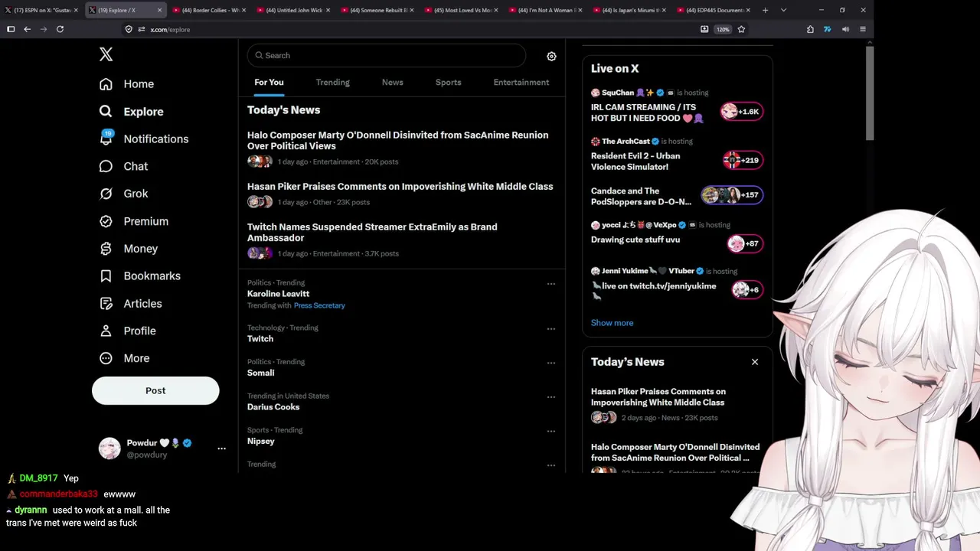Switch to the News tab

(x=392, y=83)
